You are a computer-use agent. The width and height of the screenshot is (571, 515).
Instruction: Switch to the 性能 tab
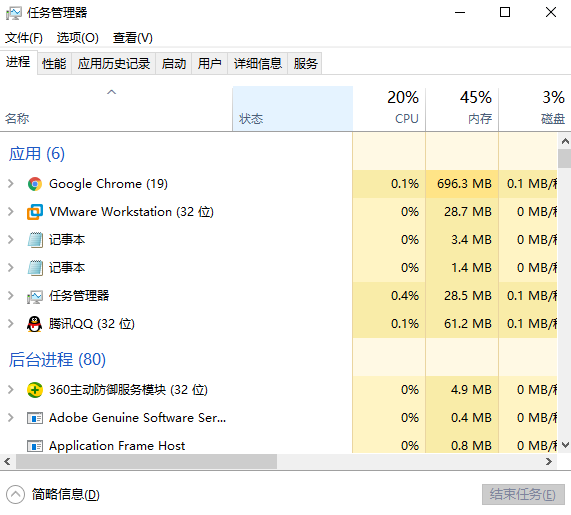click(x=54, y=64)
